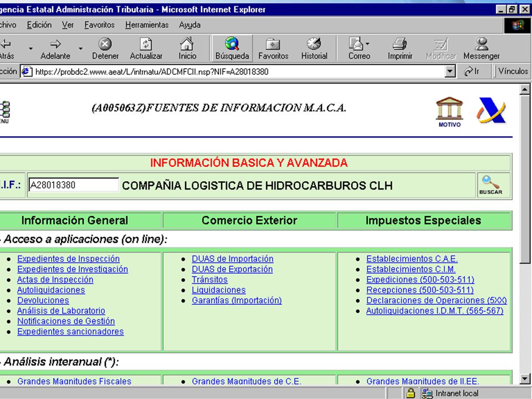Screen dimensions: 532x399
Task: Open the Edición menu
Action: pyautogui.click(x=39, y=25)
